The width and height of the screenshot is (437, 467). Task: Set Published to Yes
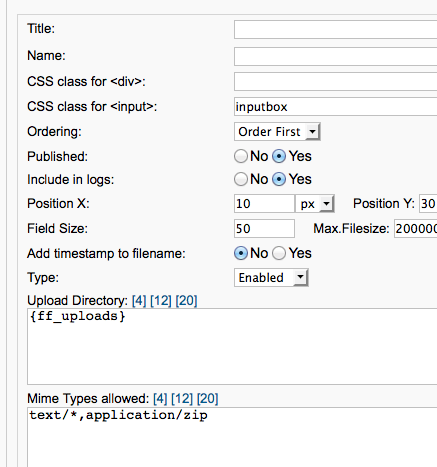(279, 156)
